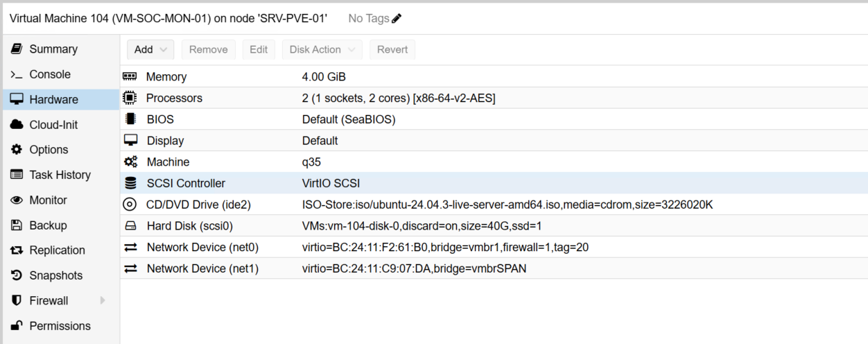Screen dimensions: 868x344
Task: Select the Network Device (net1) row
Action: pos(494,268)
